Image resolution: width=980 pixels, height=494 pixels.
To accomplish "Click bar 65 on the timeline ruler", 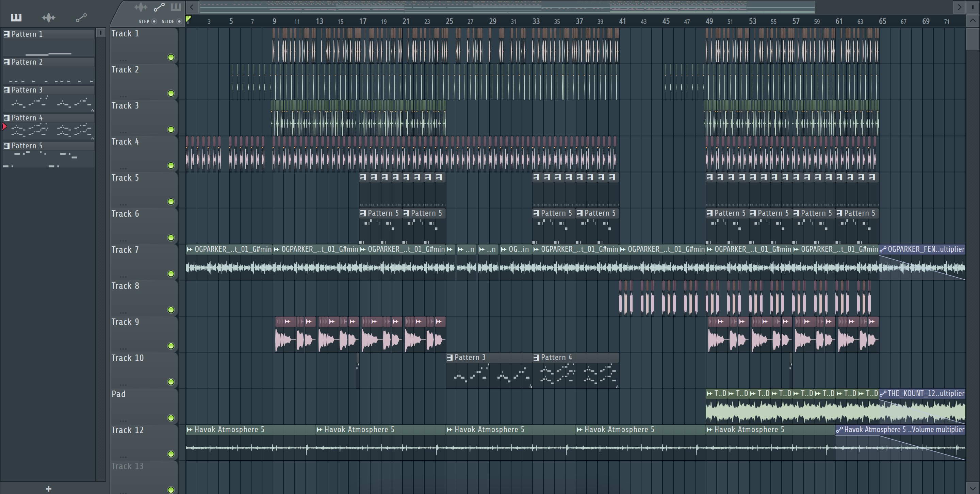I will pyautogui.click(x=883, y=21).
